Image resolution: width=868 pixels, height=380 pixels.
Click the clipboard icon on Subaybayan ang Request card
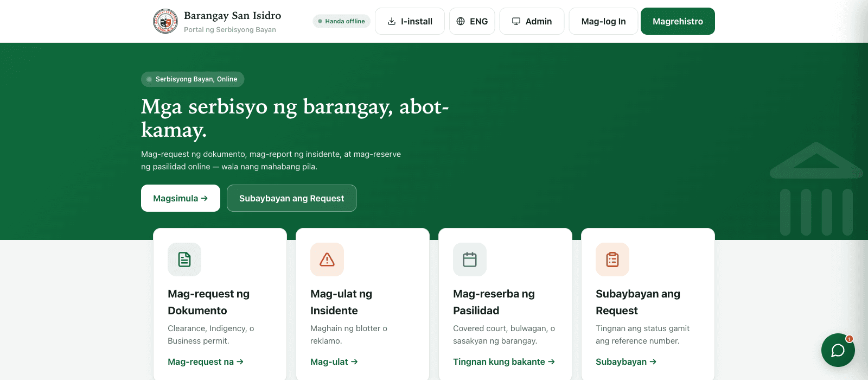tap(612, 259)
